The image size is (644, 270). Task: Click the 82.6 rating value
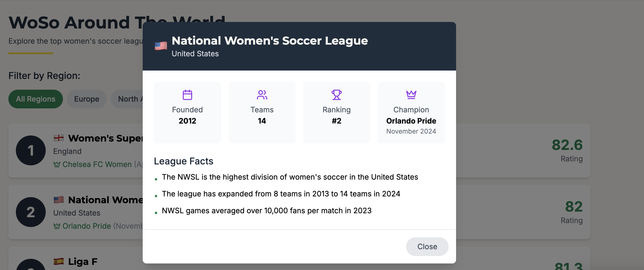(567, 145)
